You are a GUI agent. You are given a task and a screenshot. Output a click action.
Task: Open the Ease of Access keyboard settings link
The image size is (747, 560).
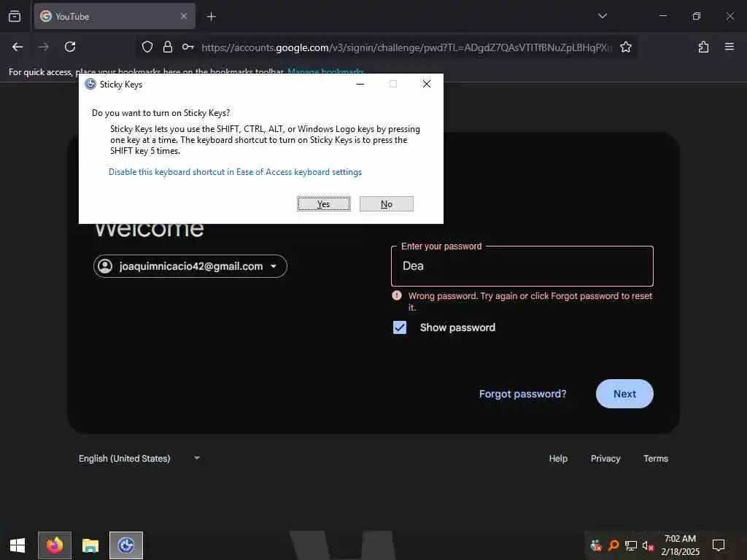(x=235, y=172)
